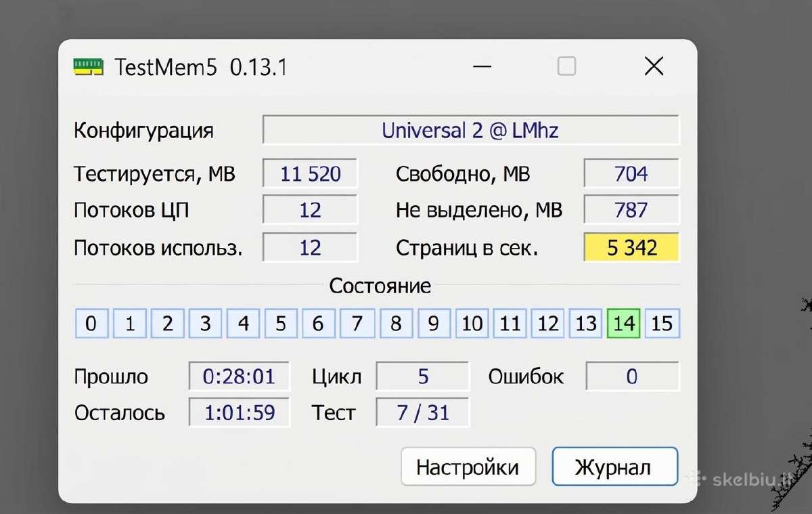Select status cell 1

[130, 324]
